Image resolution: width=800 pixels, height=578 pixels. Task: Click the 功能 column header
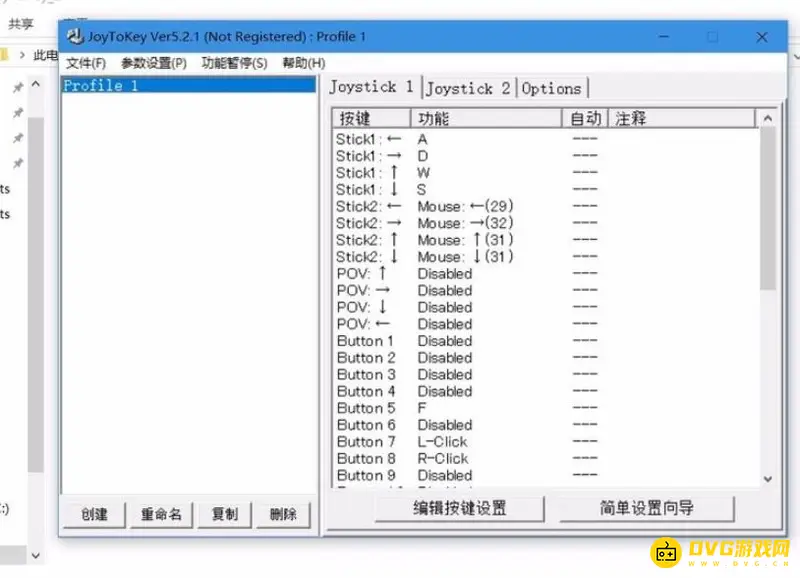tap(485, 118)
